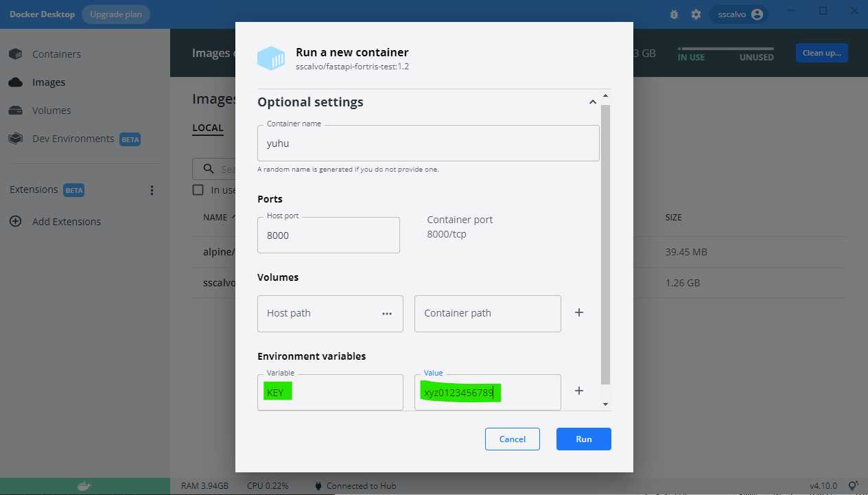Open sscalvo account menu
The image size is (868, 495).
pos(738,14)
